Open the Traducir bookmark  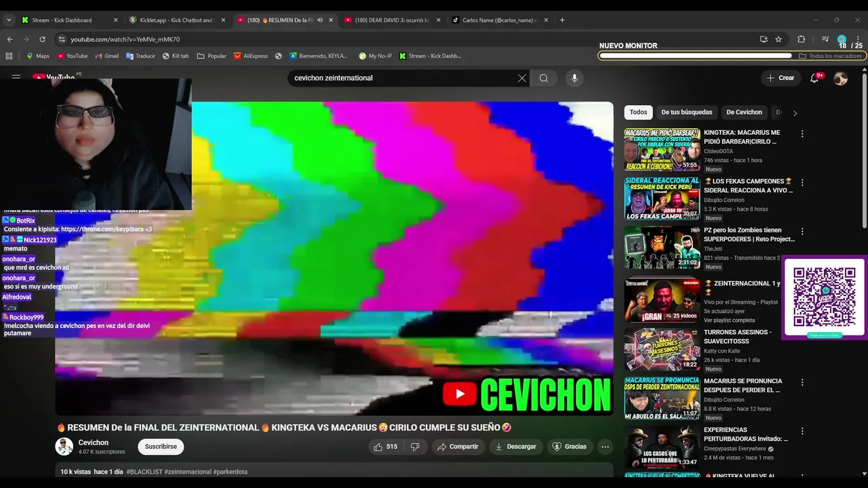[x=140, y=56]
